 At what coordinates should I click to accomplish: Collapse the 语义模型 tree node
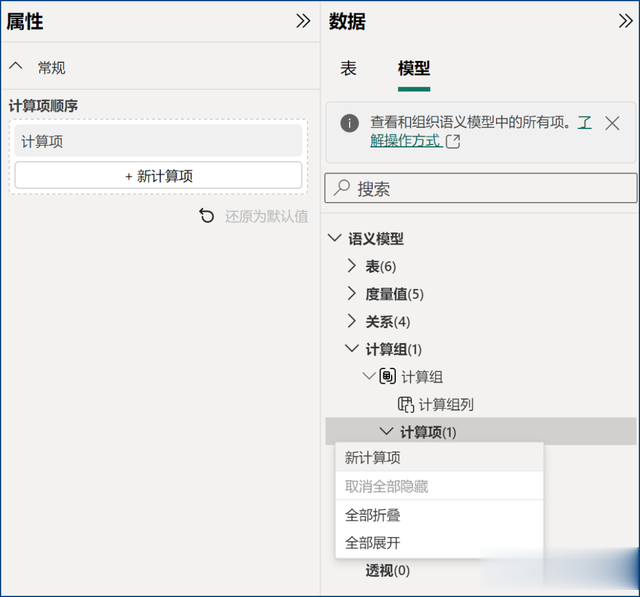(335, 237)
